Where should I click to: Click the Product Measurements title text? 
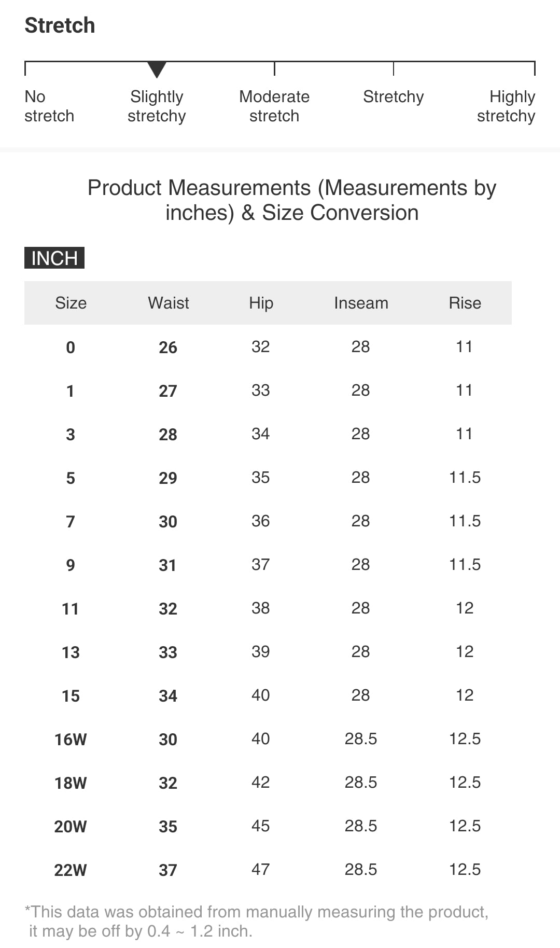291,200
